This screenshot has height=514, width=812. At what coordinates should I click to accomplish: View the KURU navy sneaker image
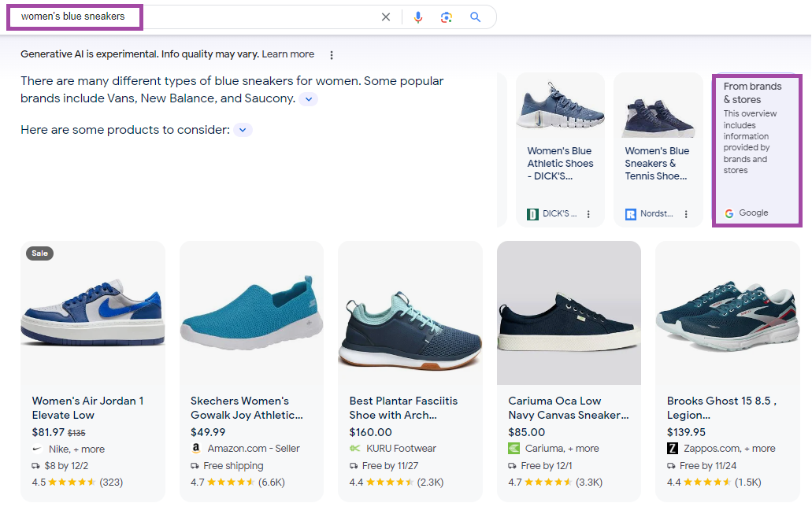pyautogui.click(x=410, y=312)
